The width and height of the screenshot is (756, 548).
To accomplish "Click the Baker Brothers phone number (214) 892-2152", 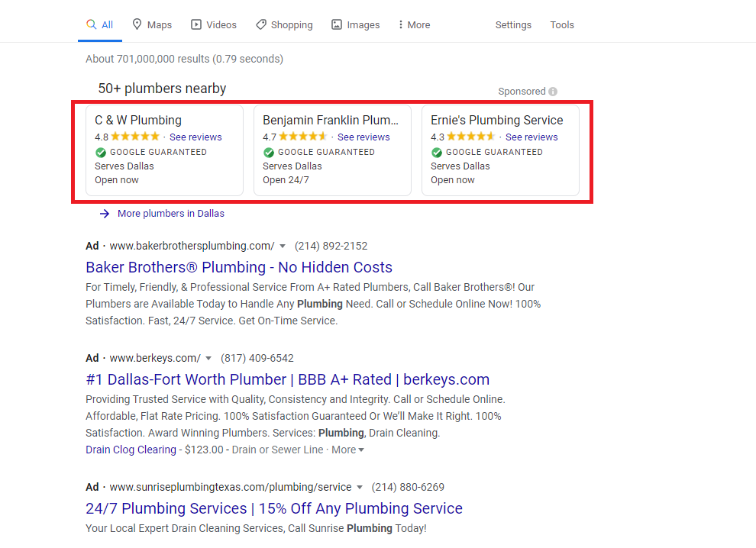I will click(x=331, y=247).
